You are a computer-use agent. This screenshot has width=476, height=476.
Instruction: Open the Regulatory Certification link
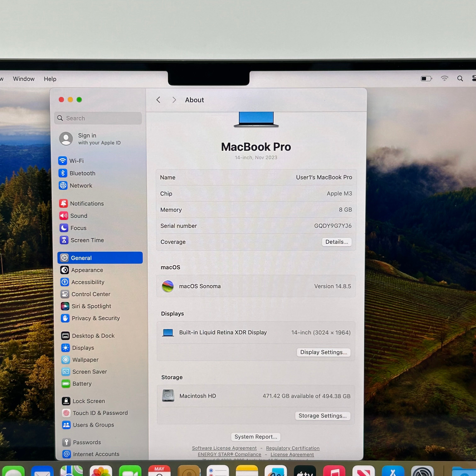pyautogui.click(x=293, y=448)
